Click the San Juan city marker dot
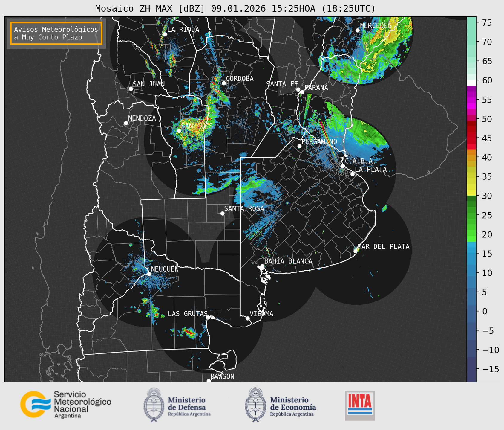 [x=131, y=89]
